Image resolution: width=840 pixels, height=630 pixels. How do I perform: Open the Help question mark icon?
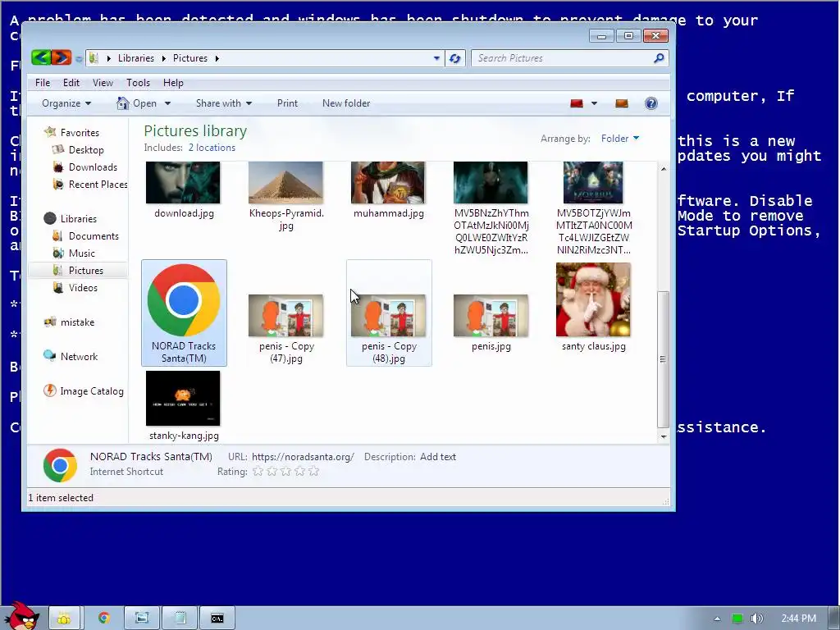pos(651,103)
